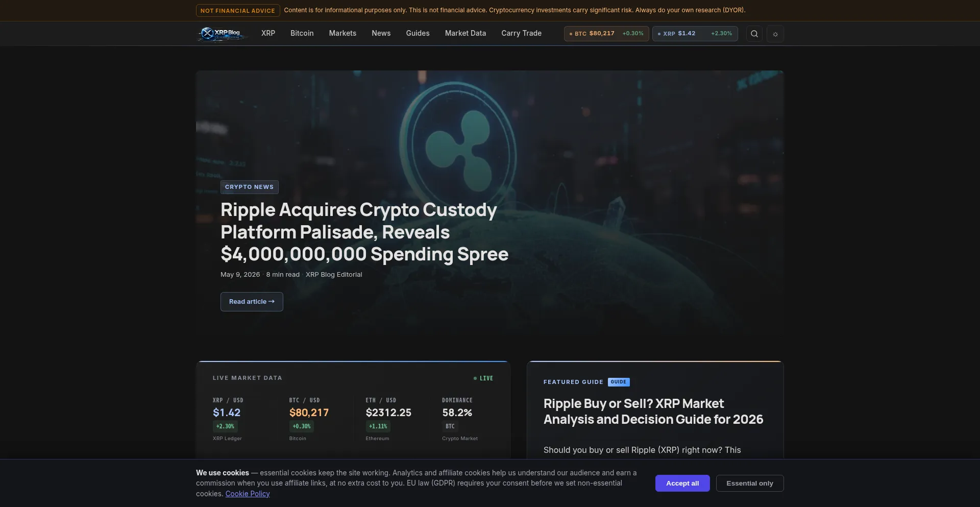Click the XRP / USD price $1.42
Screen dimensions: 980x507
227,413
